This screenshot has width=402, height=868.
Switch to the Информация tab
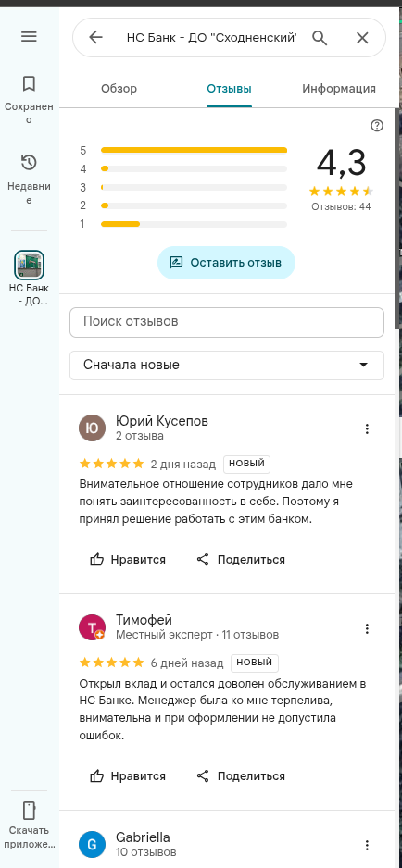[339, 89]
